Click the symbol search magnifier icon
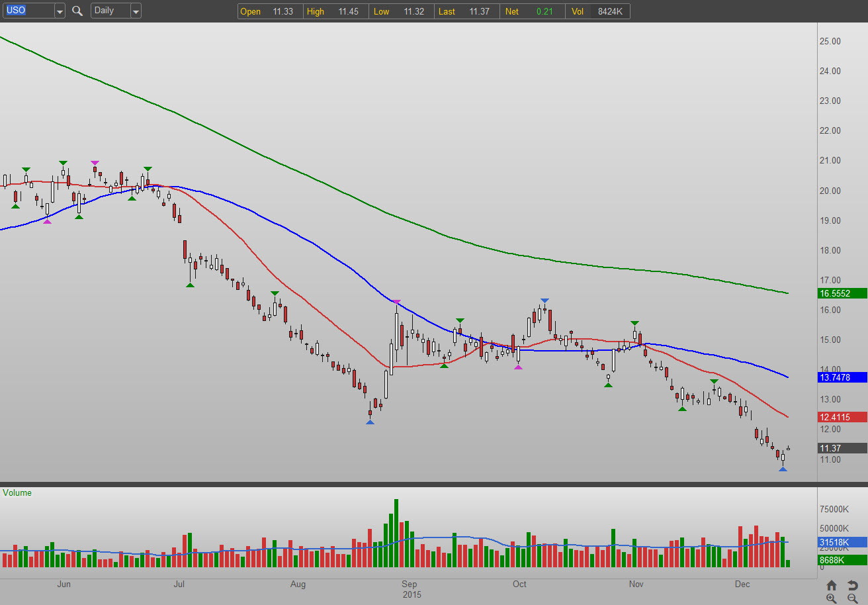Image resolution: width=868 pixels, height=605 pixels. tap(77, 11)
